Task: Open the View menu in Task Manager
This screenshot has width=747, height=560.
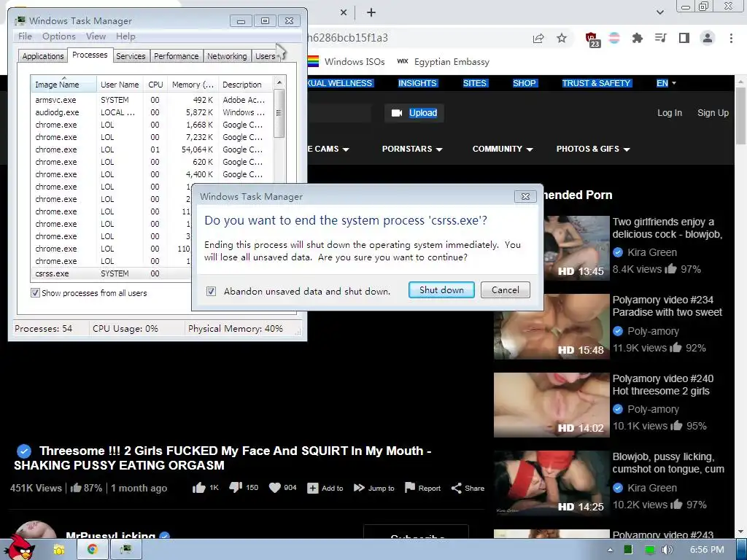Action: [96, 36]
